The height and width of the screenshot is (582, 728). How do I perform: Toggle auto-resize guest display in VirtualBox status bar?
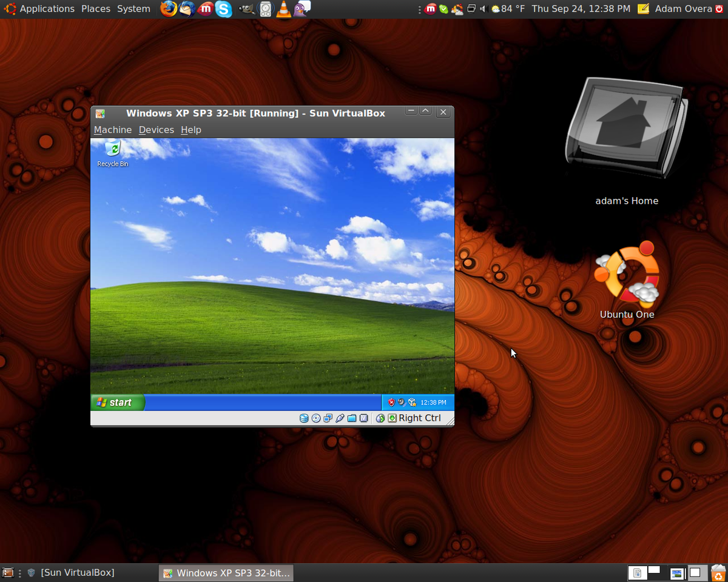(393, 418)
